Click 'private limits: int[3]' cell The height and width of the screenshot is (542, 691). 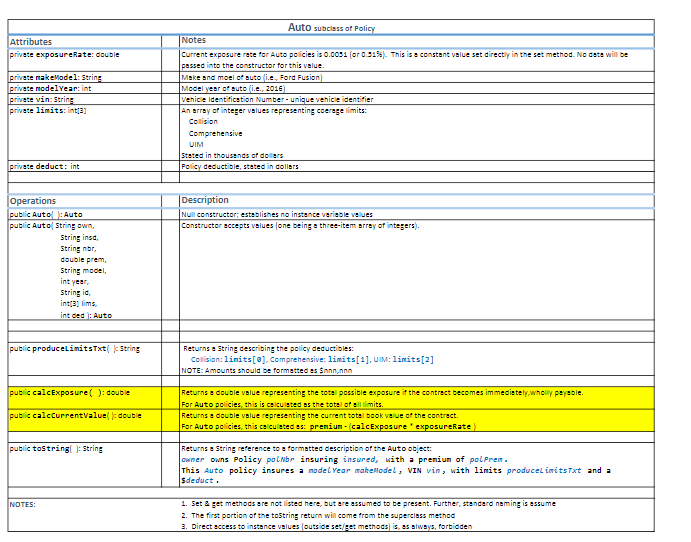pos(85,133)
